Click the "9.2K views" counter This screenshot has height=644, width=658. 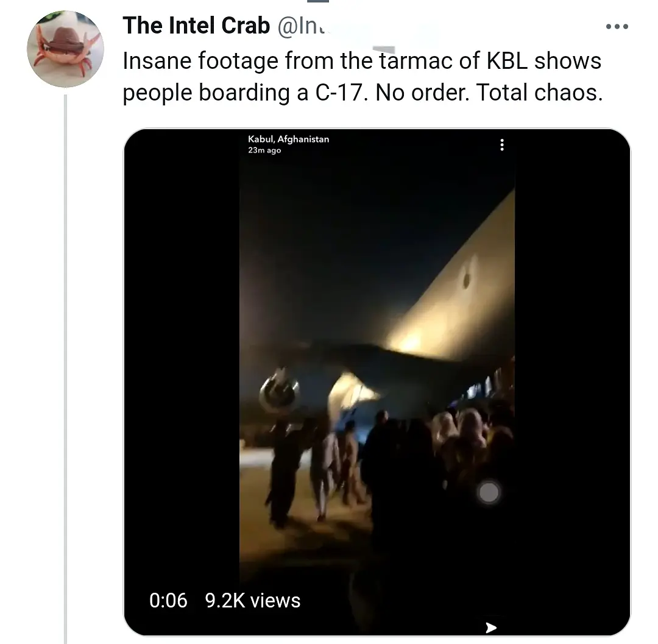coord(253,600)
